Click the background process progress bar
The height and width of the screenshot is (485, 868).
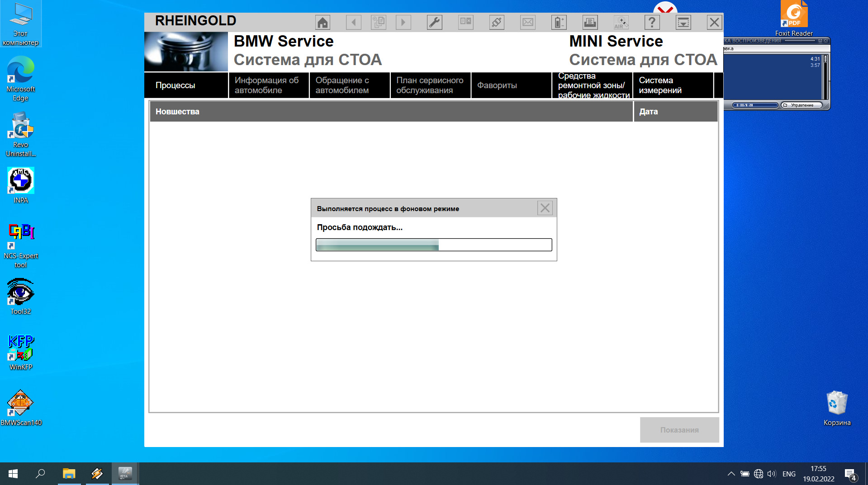tap(434, 245)
